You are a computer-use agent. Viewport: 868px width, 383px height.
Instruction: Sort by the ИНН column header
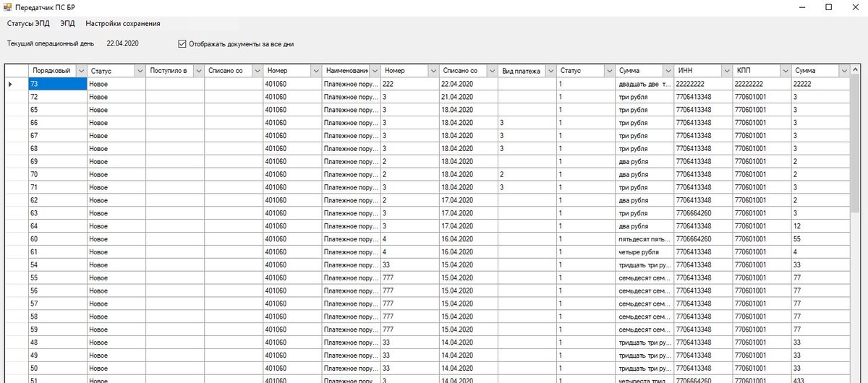click(697, 71)
